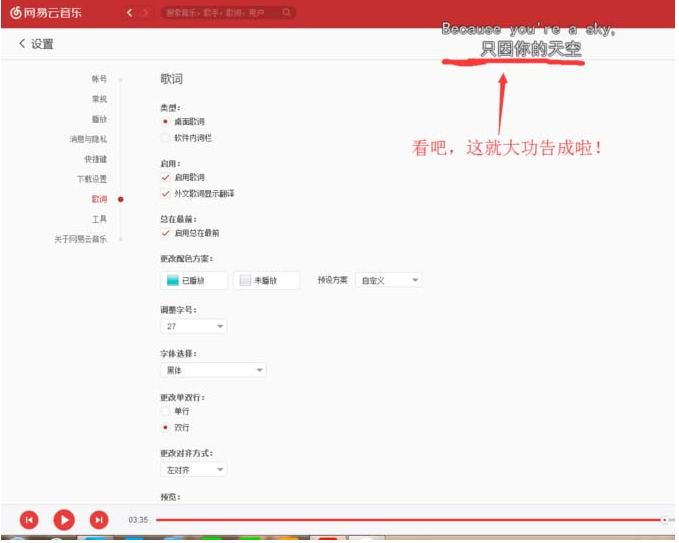
Task: Go back with the header back arrow
Action: coord(129,13)
